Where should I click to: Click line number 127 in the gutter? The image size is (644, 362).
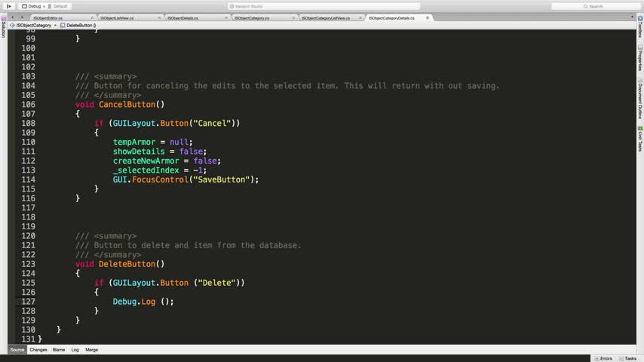pyautogui.click(x=29, y=302)
